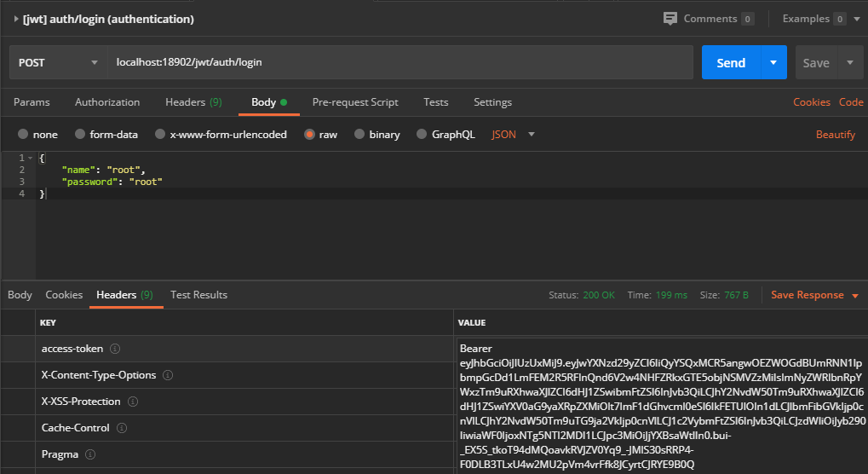Switch to the Params tab
Screen dimensions: 868x474
pyautogui.click(x=32, y=102)
